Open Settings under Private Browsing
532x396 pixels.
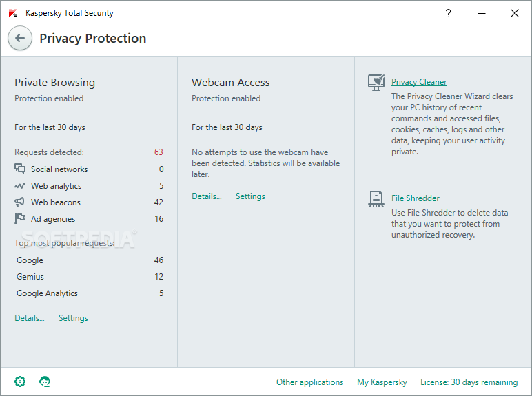pos(73,318)
